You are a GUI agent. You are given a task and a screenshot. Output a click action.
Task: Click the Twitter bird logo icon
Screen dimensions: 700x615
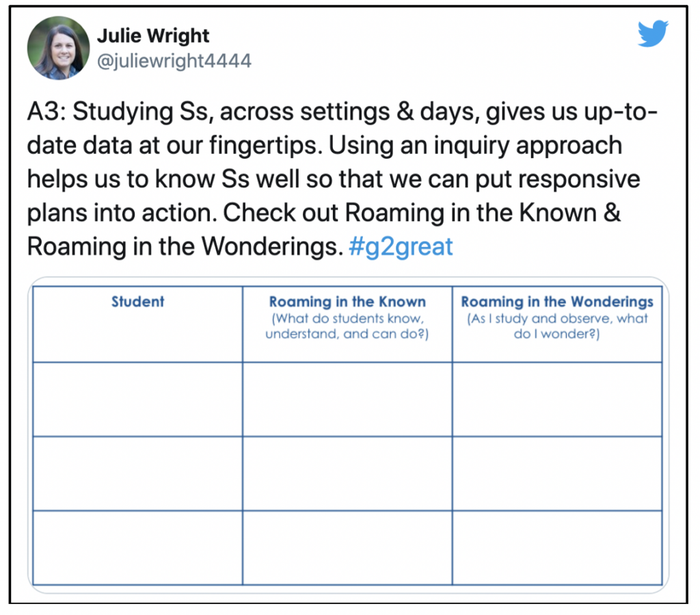[653, 33]
